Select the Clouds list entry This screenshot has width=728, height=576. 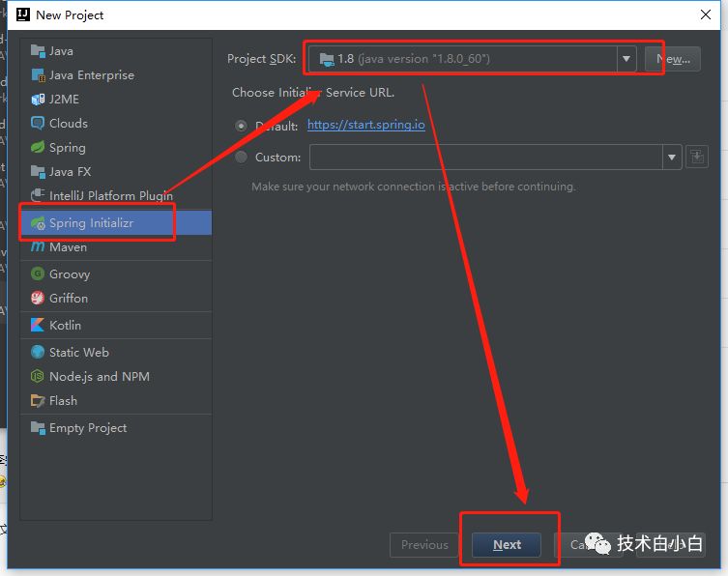pos(116,123)
